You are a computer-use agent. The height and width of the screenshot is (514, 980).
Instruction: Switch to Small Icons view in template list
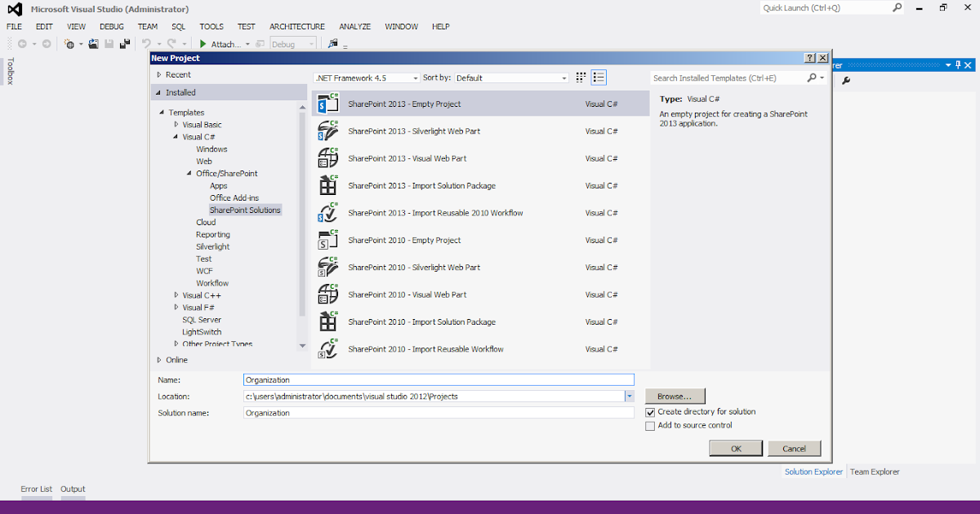click(x=580, y=77)
